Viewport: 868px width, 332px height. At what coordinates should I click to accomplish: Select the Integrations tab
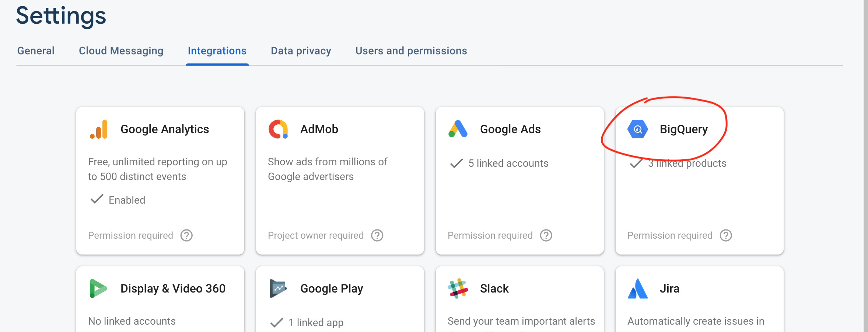(217, 51)
